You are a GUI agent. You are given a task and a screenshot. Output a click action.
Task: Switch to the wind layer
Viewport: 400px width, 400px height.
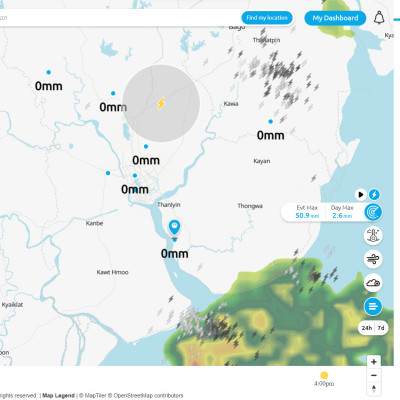coord(373,259)
